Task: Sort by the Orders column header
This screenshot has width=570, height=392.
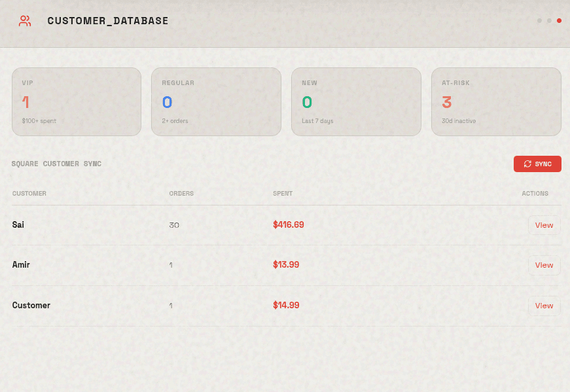Action: 181,194
